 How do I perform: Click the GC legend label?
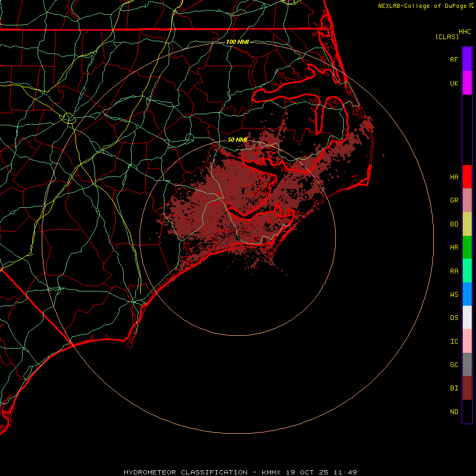point(454,365)
